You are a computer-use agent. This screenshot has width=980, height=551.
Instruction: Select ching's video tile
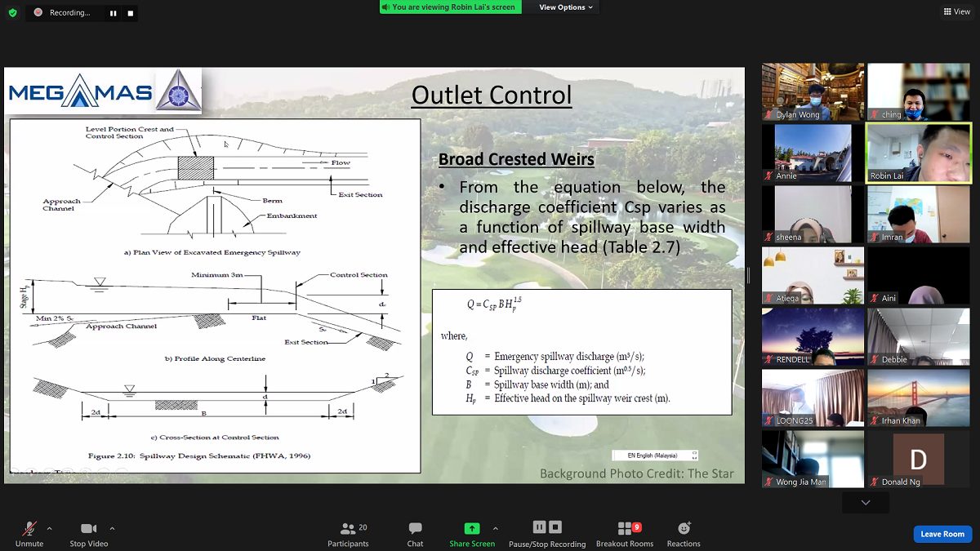coord(918,92)
